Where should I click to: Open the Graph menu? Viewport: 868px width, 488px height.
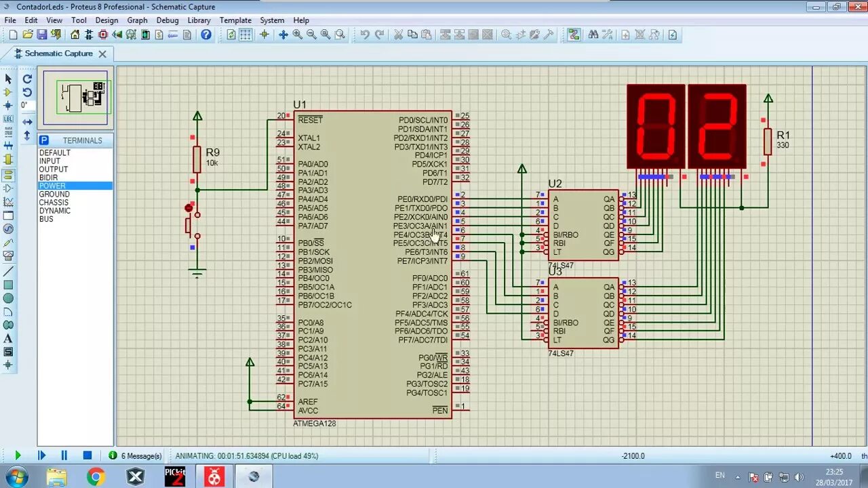[137, 20]
